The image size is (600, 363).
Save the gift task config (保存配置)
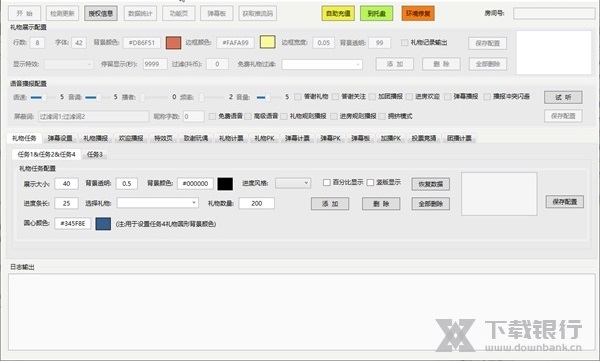[x=565, y=202]
